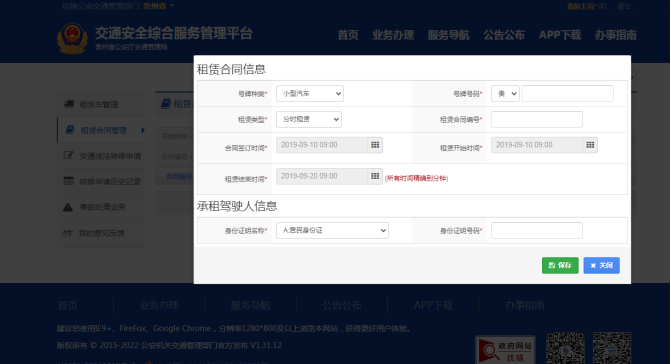
Task: Open the plate province prefix dropdown
Action: click(x=505, y=94)
